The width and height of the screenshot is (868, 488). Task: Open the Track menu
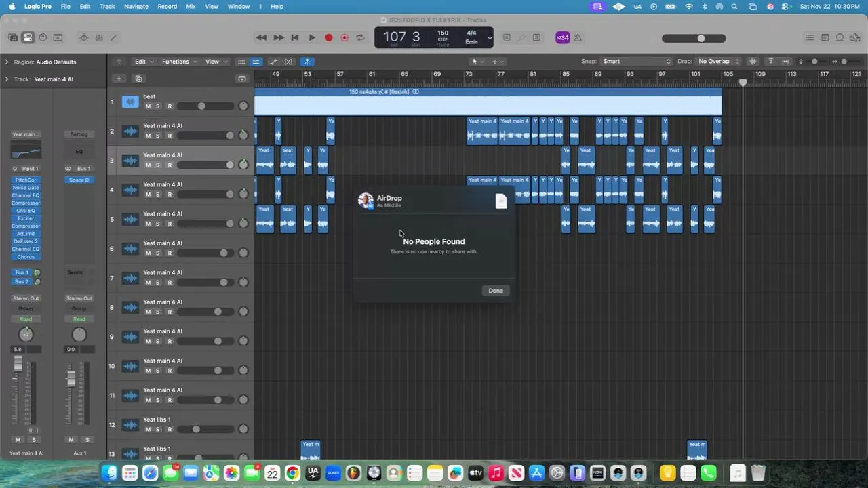tap(107, 6)
